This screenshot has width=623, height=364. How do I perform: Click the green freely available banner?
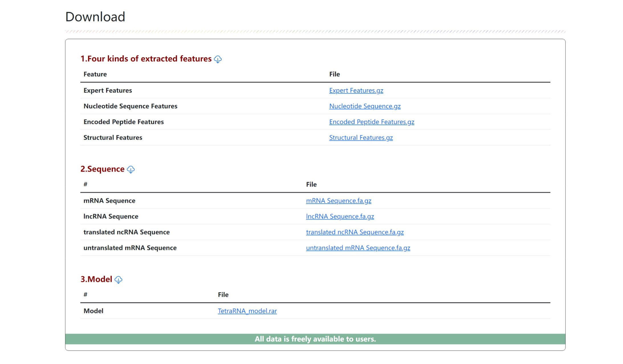315,339
